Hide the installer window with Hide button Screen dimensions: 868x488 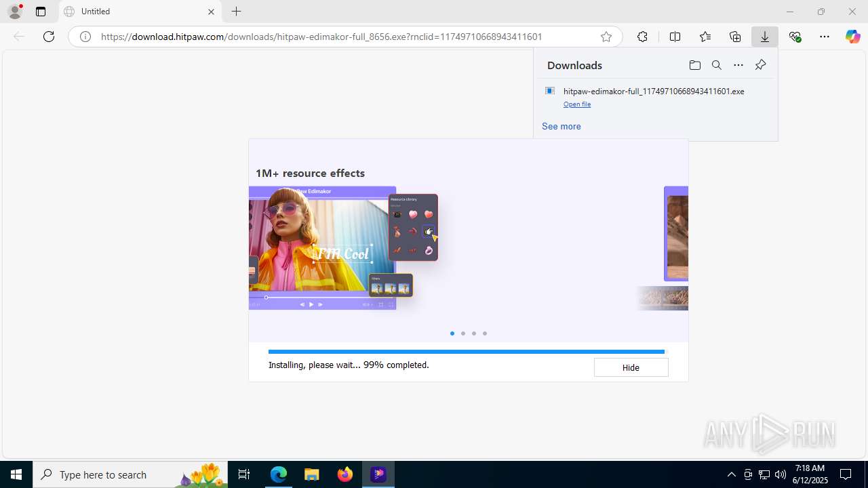[631, 367]
